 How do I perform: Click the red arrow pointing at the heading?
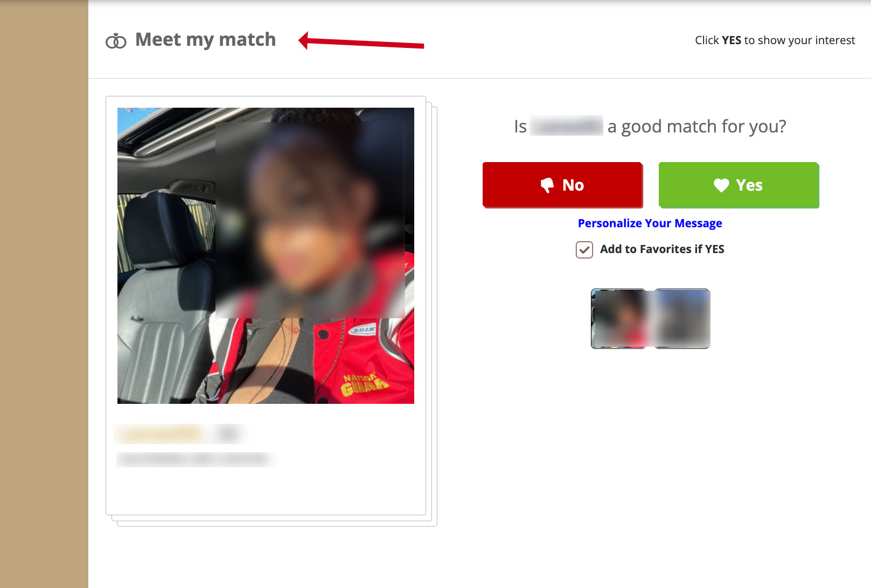tap(361, 41)
